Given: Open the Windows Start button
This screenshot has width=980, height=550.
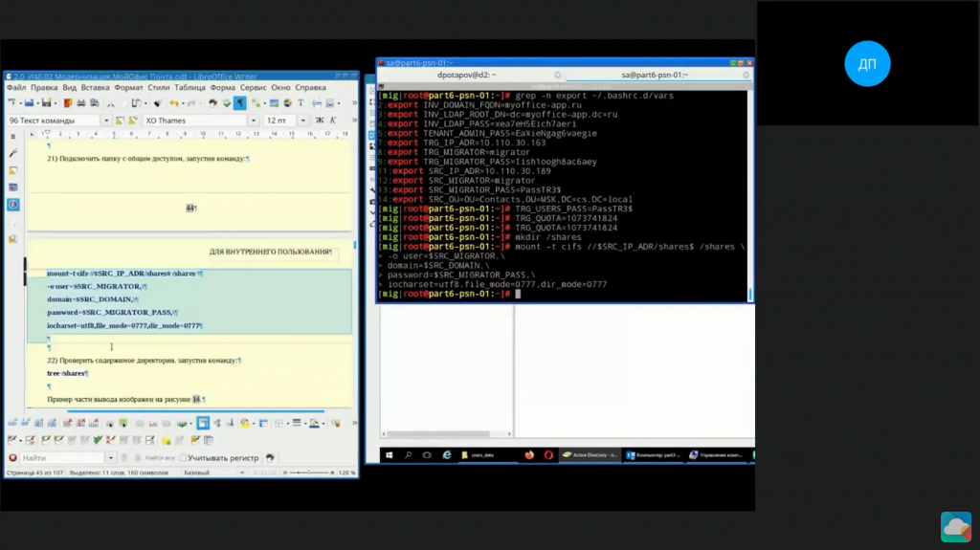Looking at the screenshot, I should click(x=389, y=455).
